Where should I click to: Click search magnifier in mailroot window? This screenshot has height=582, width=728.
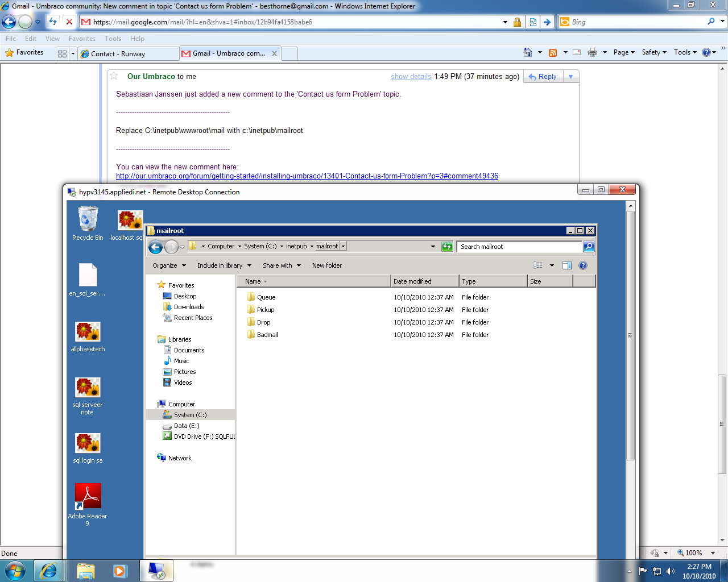tap(589, 247)
